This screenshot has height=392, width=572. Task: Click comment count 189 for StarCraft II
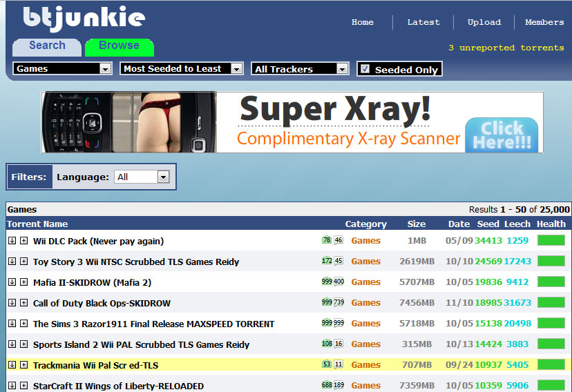[339, 385]
